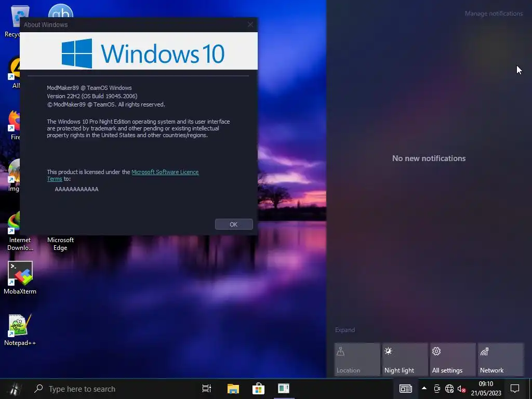
Task: Select the Firefox desktop shortcut
Action: coord(14,125)
